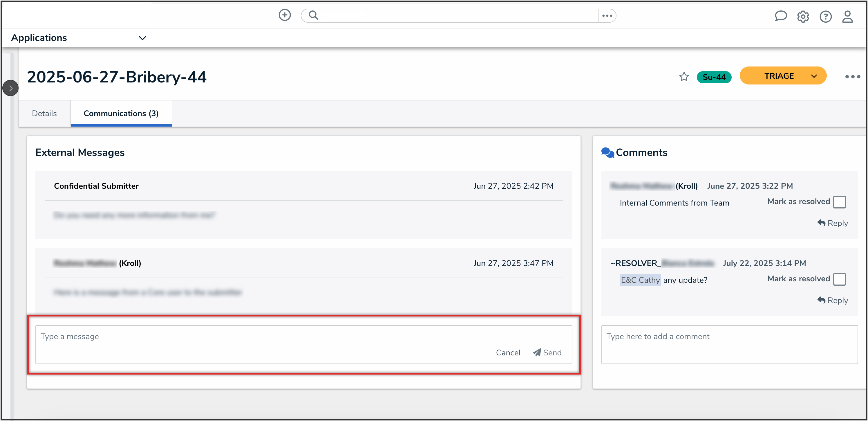
Task: Expand the collapsed left side panel
Action: click(10, 88)
